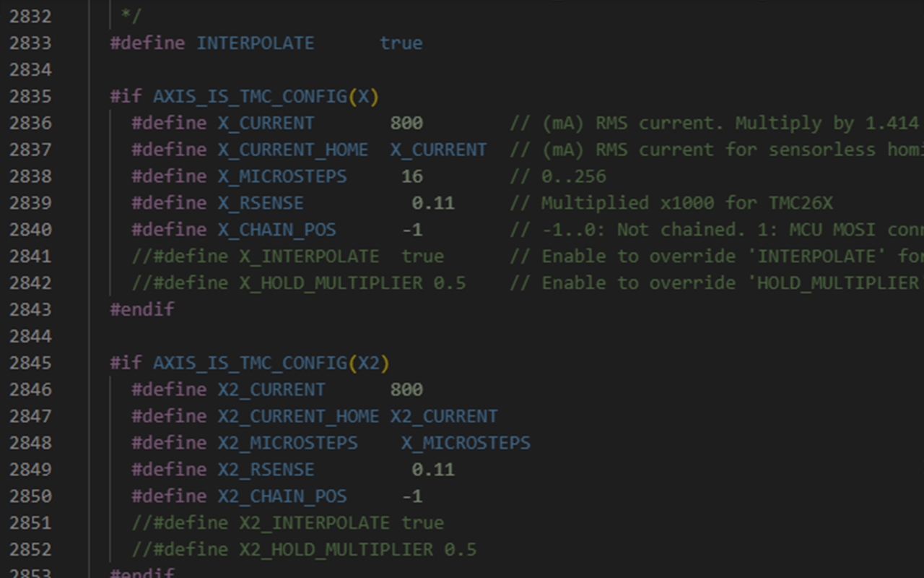Image resolution: width=924 pixels, height=578 pixels.
Task: Click the commented X_HOLD_MULTIPLIER 0.5 line
Action: [298, 284]
